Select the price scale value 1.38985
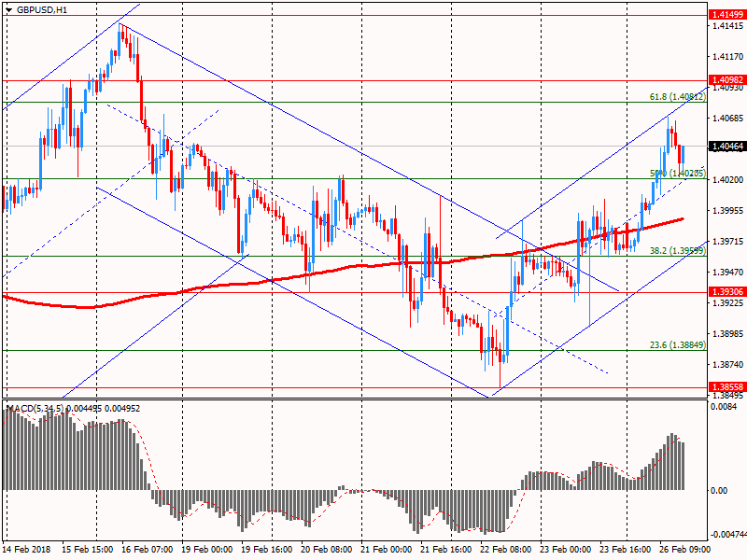747x560 pixels. click(x=727, y=333)
